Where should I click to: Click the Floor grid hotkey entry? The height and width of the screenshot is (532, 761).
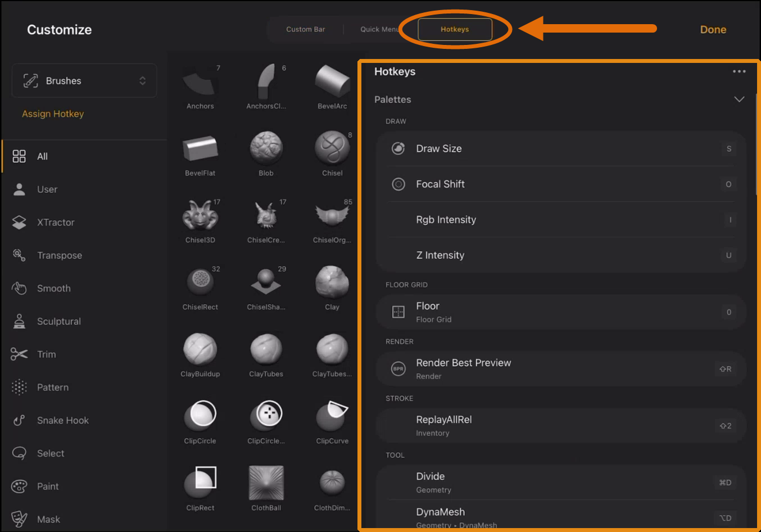[561, 312]
